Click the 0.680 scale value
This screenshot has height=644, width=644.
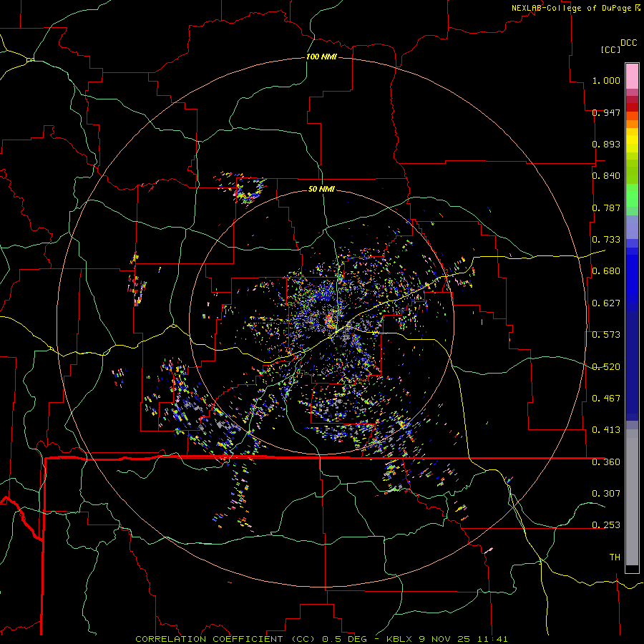pos(606,271)
